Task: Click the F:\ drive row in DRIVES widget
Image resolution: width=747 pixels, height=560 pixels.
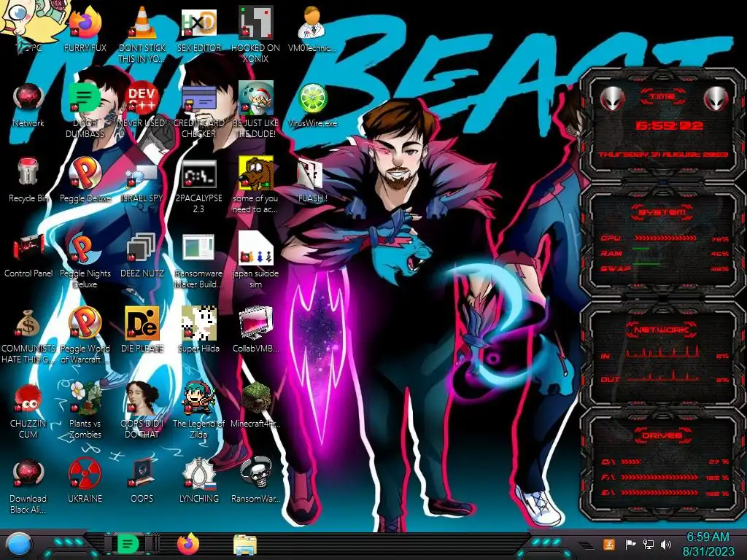Action: (665, 477)
